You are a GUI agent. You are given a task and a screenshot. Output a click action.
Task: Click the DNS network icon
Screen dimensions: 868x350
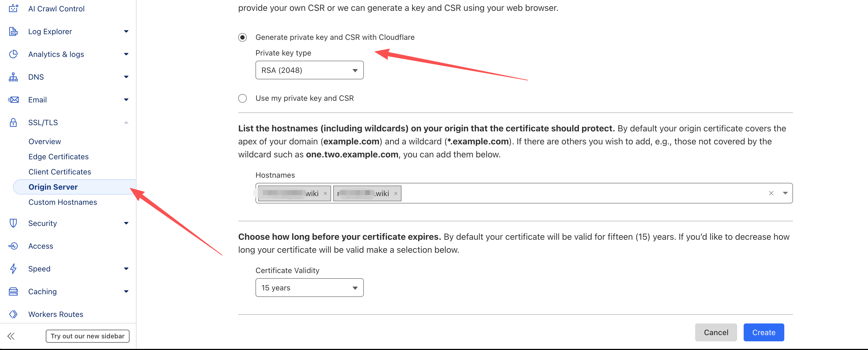14,77
